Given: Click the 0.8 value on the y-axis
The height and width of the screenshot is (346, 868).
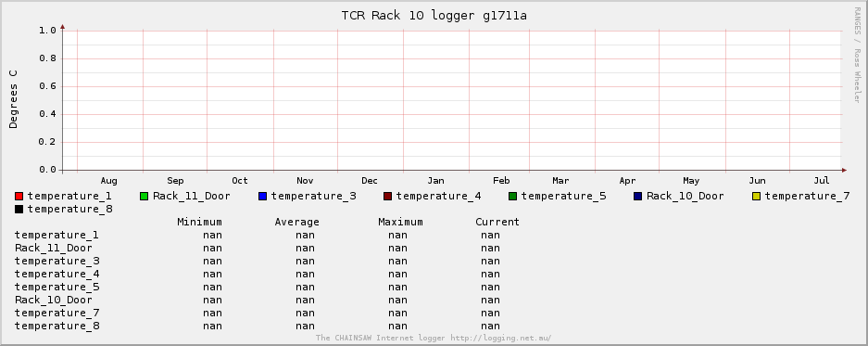Looking at the screenshot, I should click(47, 58).
